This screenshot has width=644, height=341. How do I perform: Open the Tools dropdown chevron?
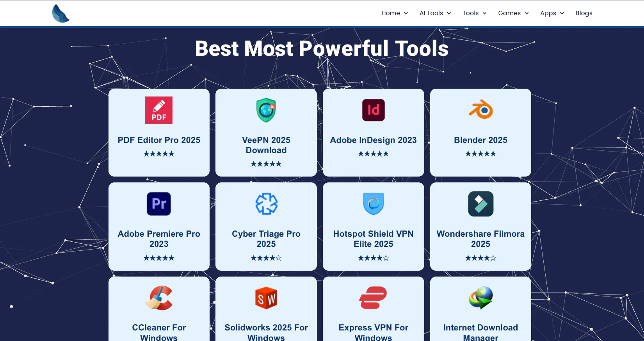pyautogui.click(x=484, y=13)
